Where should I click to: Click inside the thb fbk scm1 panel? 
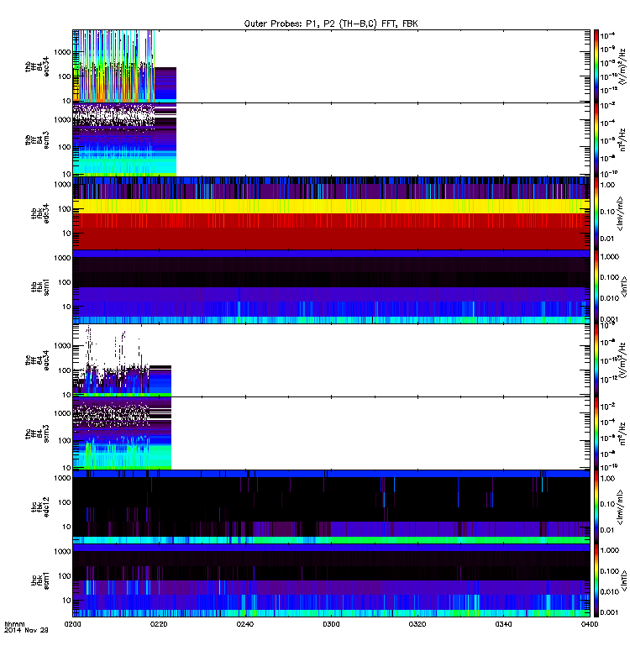tap(331, 286)
